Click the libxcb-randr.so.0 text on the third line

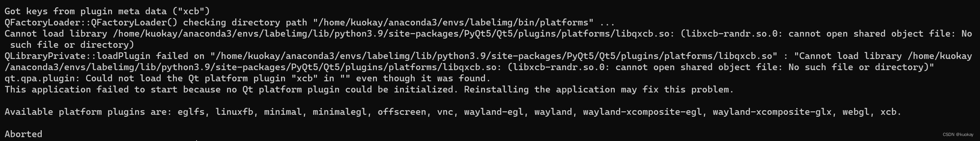[x=732, y=34]
